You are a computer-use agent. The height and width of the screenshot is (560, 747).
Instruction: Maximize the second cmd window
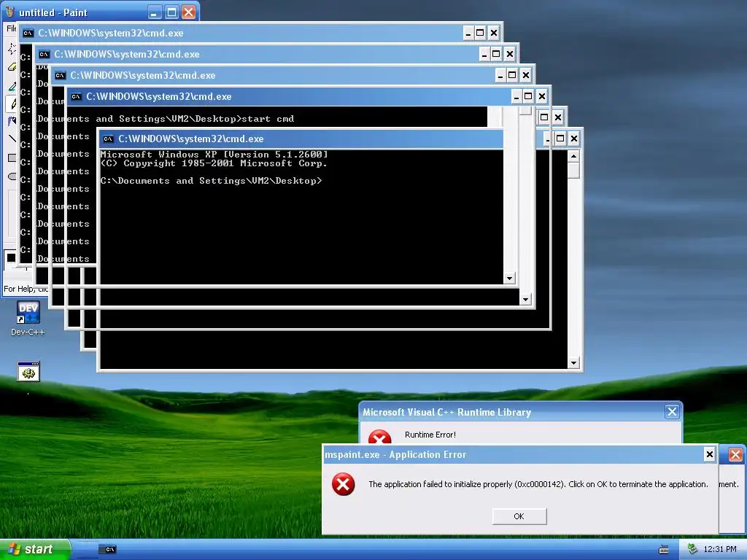pyautogui.click(x=496, y=54)
